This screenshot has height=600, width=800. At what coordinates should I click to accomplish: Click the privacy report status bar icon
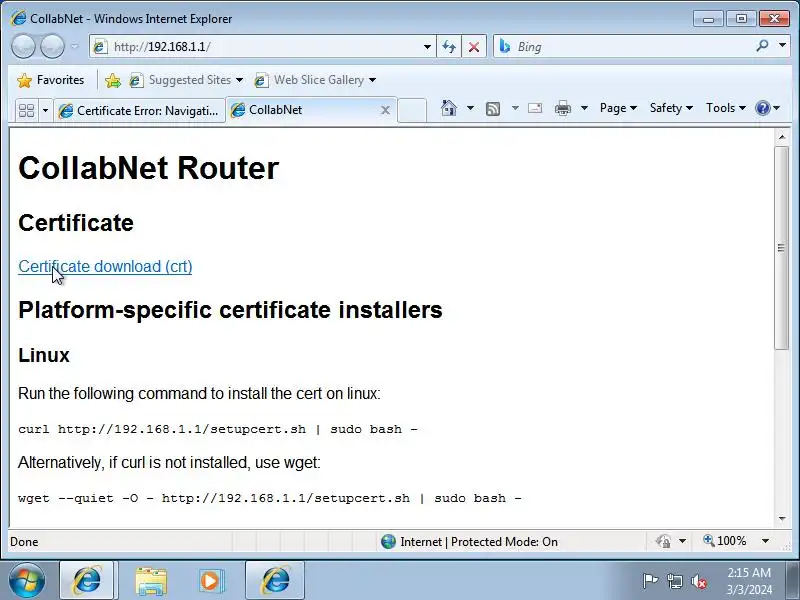[664, 541]
